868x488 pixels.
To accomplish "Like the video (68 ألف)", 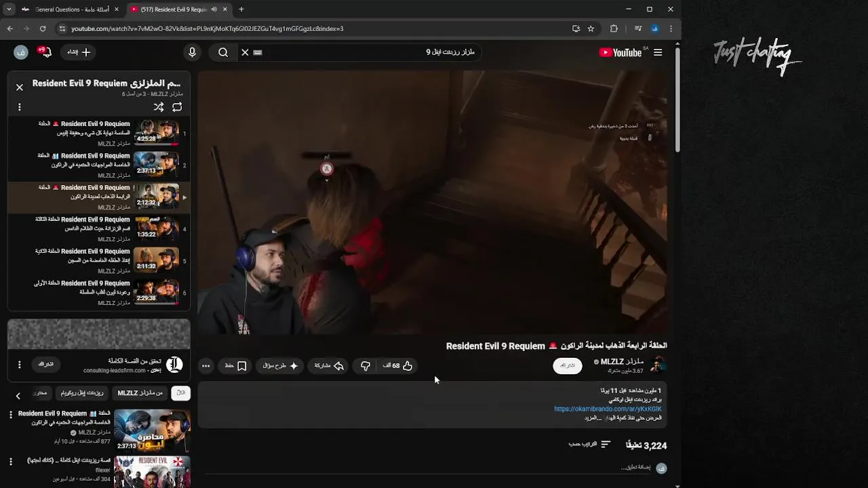I will click(397, 366).
